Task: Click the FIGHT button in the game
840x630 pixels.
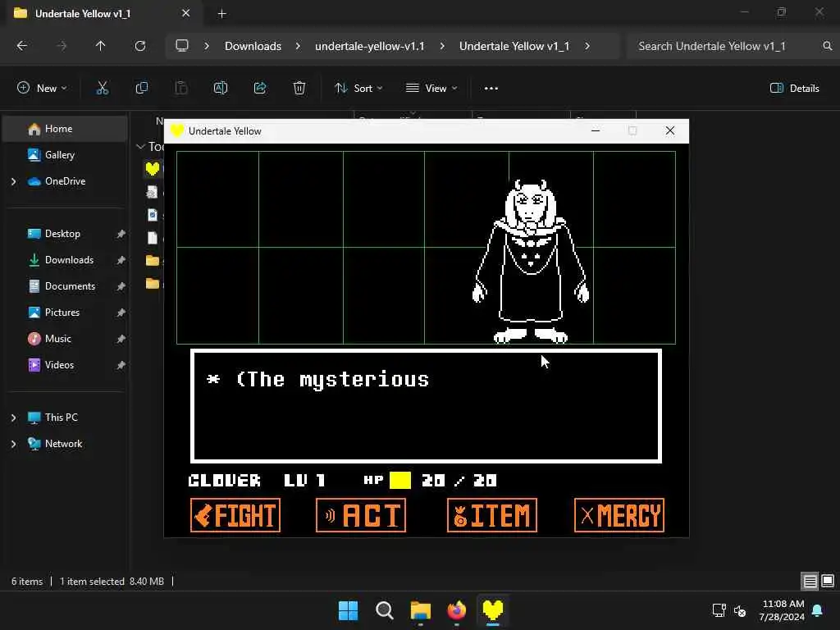Action: [235, 515]
